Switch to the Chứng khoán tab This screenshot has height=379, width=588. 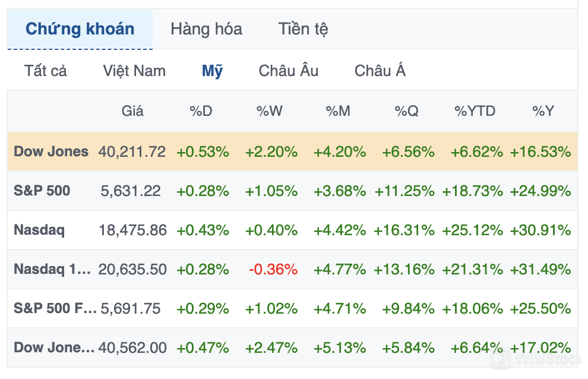[80, 29]
